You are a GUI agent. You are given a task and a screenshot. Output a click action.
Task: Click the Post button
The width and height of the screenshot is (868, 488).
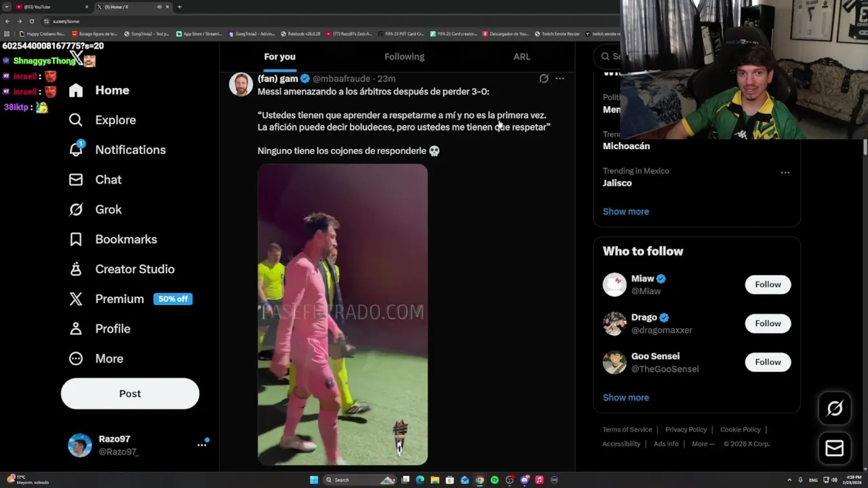130,394
